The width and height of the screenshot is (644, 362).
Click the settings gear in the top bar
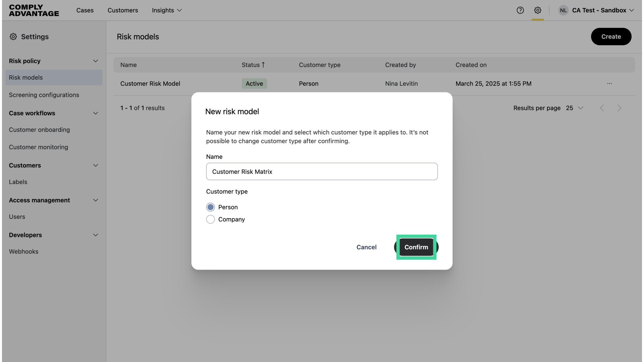pyautogui.click(x=538, y=10)
